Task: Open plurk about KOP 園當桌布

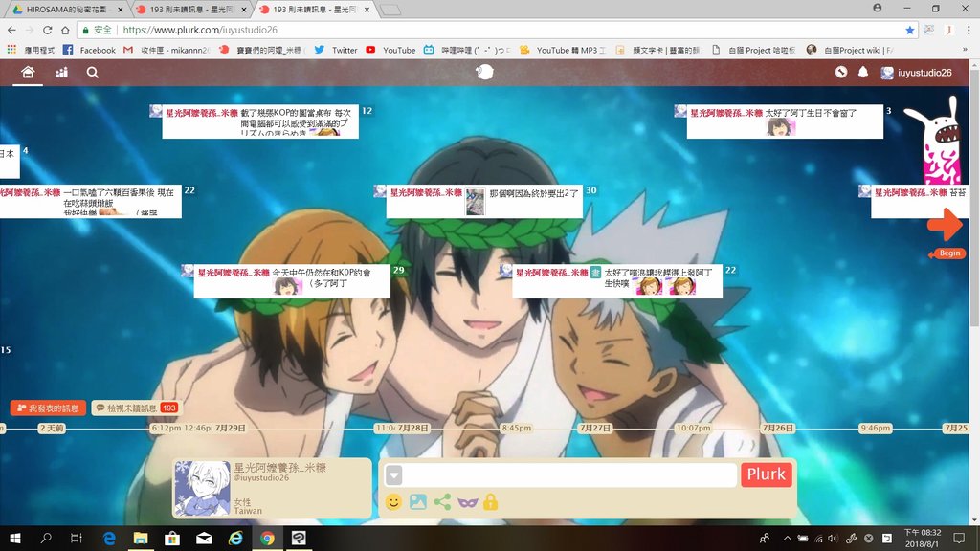Action: click(260, 121)
